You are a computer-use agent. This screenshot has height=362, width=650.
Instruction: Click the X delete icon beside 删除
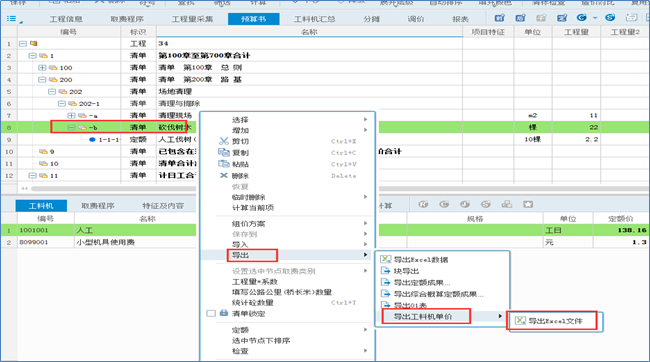223,175
